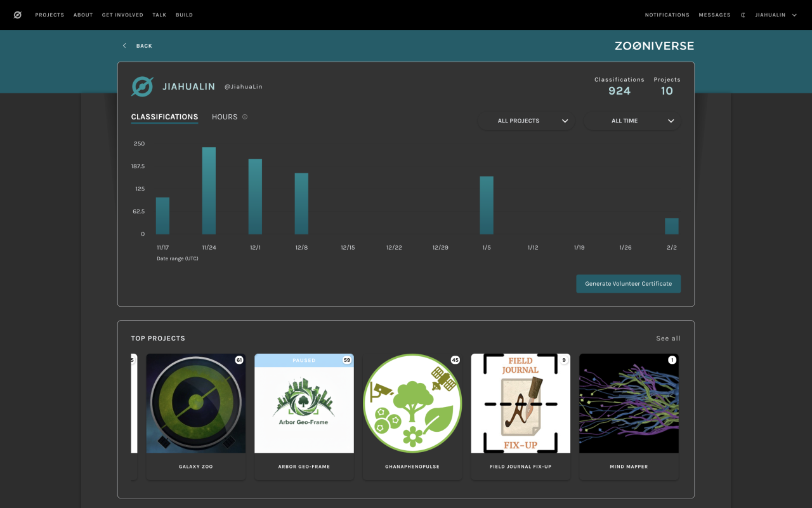Open the Field Journal Fix-Up project image
Image resolution: width=812 pixels, height=508 pixels.
pos(521,403)
